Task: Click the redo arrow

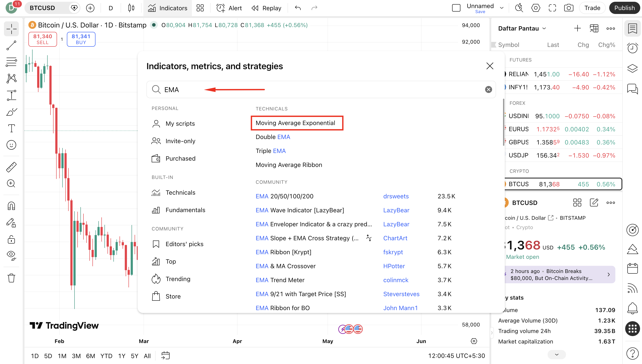Action: (314, 8)
